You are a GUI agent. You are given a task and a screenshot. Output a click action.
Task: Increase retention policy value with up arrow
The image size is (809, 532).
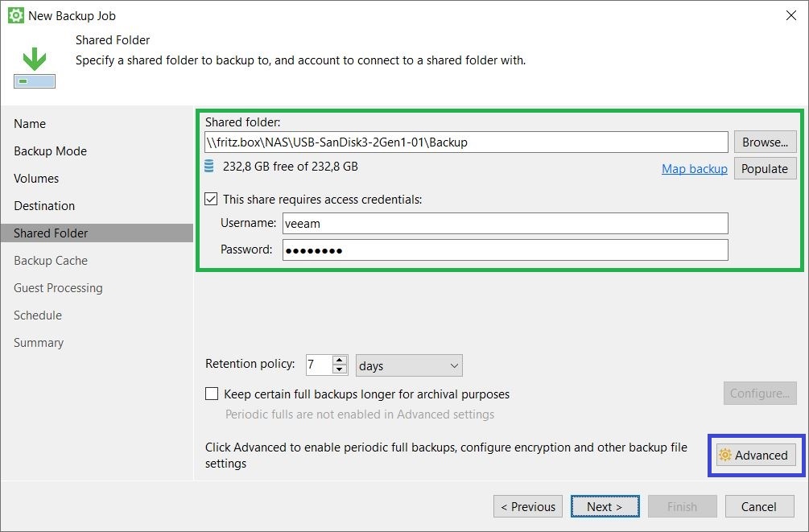339,360
